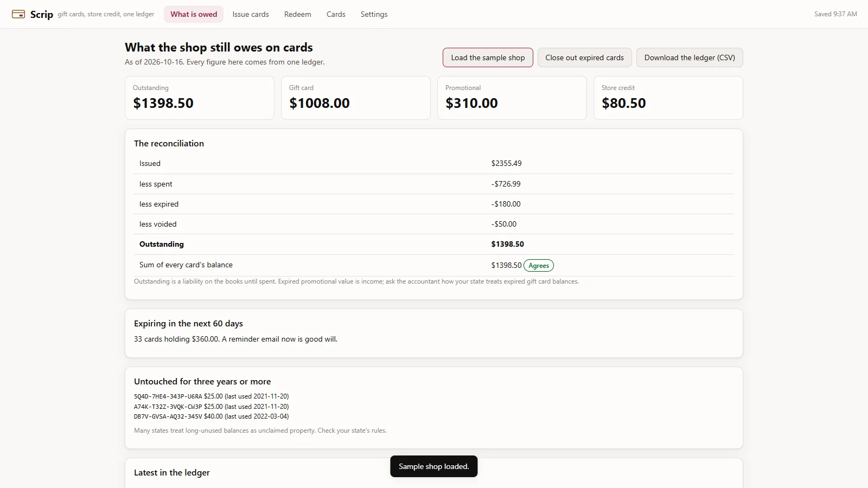
Task: Select card code A74K-T32Z-3VQK-CW3P
Action: (x=168, y=407)
